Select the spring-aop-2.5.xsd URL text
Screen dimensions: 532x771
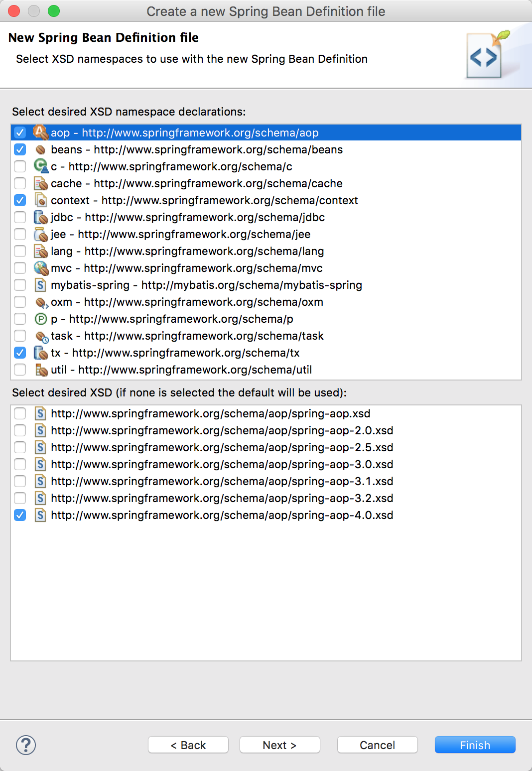pos(222,447)
